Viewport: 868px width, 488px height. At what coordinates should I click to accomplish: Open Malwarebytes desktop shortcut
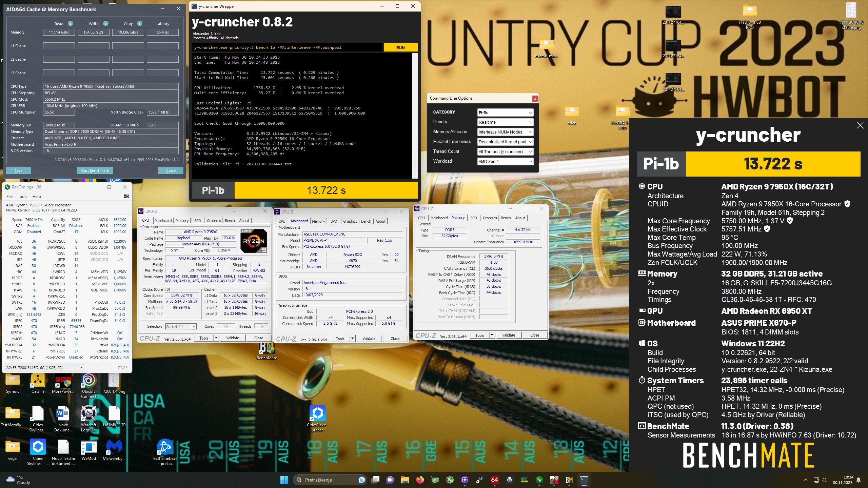pos(114,450)
